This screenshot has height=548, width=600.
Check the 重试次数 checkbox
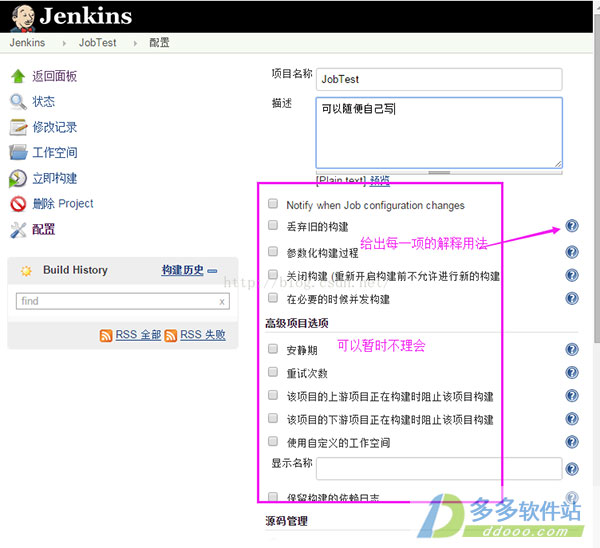[273, 372]
